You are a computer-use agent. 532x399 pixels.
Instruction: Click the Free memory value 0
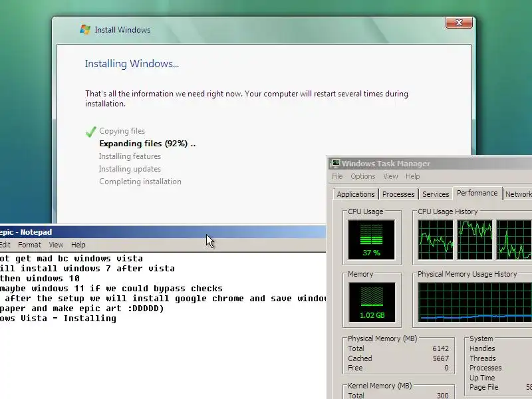[x=446, y=368]
